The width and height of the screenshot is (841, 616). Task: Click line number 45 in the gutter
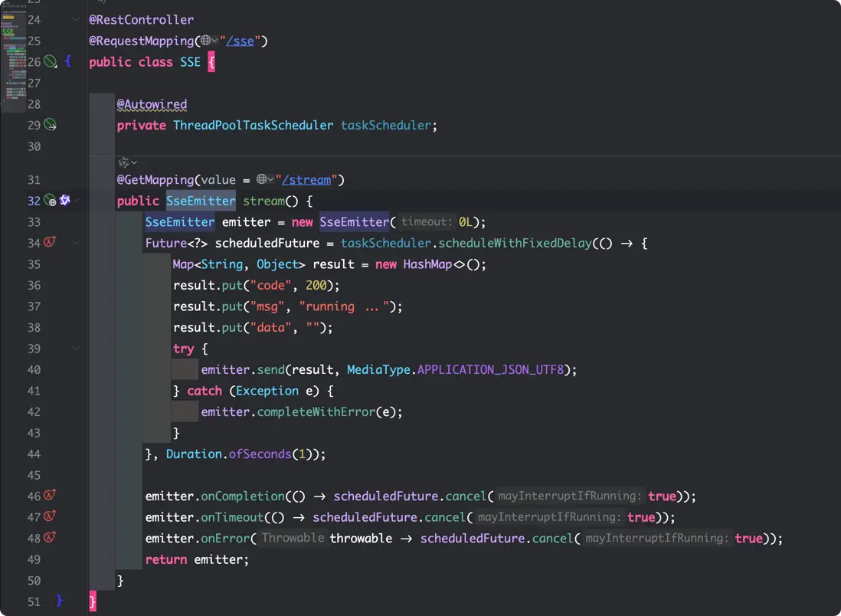(34, 475)
